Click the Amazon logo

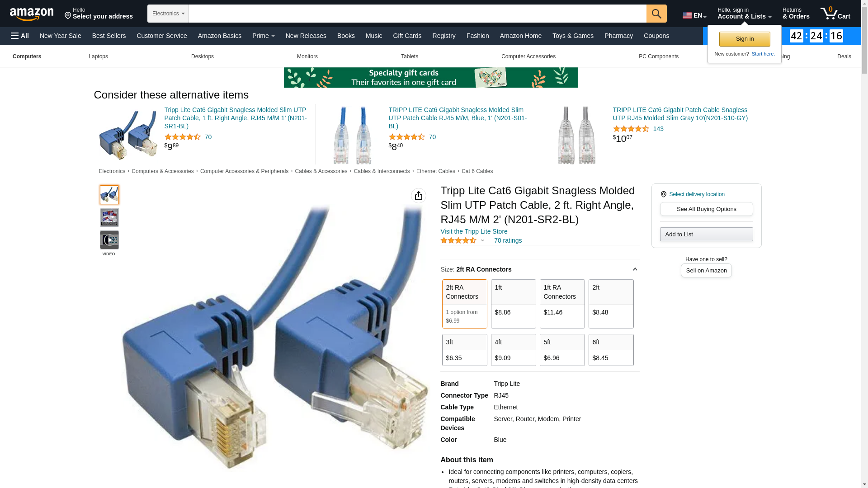click(x=32, y=14)
